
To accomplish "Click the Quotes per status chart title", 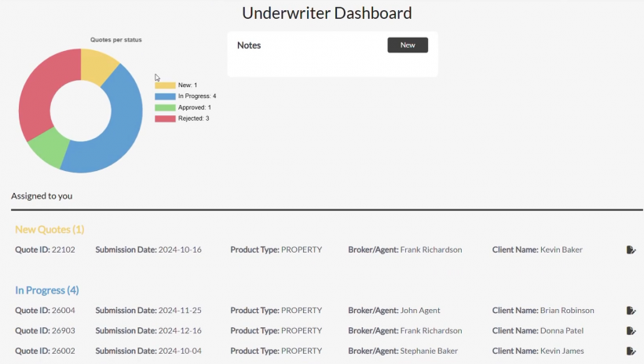I will click(x=115, y=40).
